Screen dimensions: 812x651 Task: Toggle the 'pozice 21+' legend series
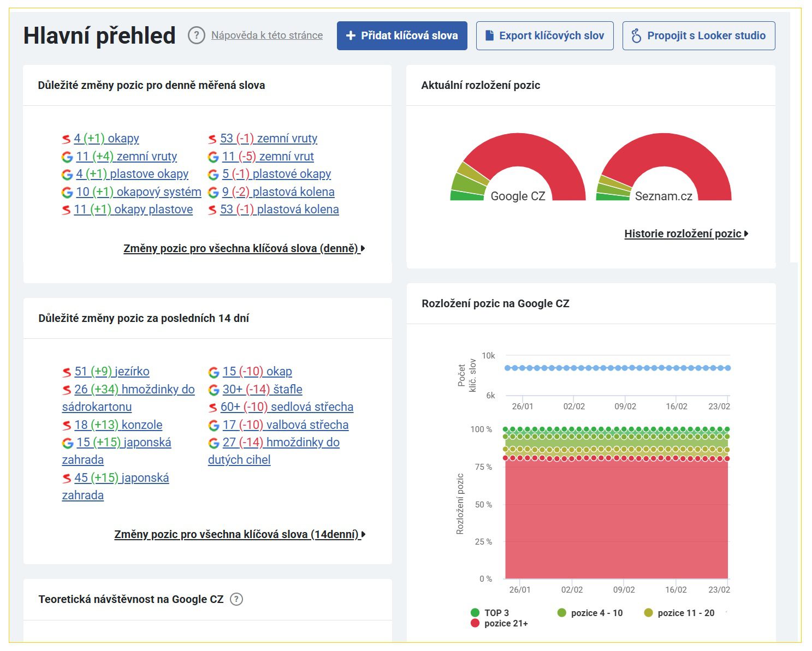pos(499,623)
